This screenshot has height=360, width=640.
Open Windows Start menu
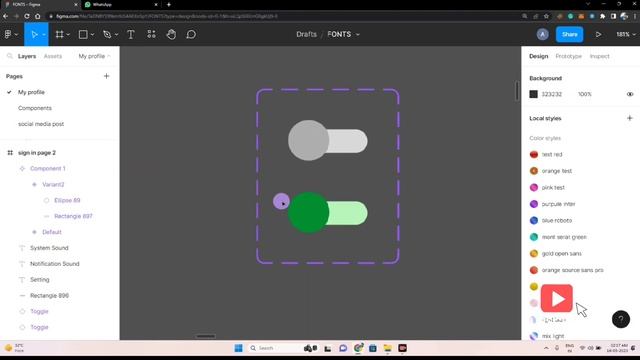click(238, 348)
